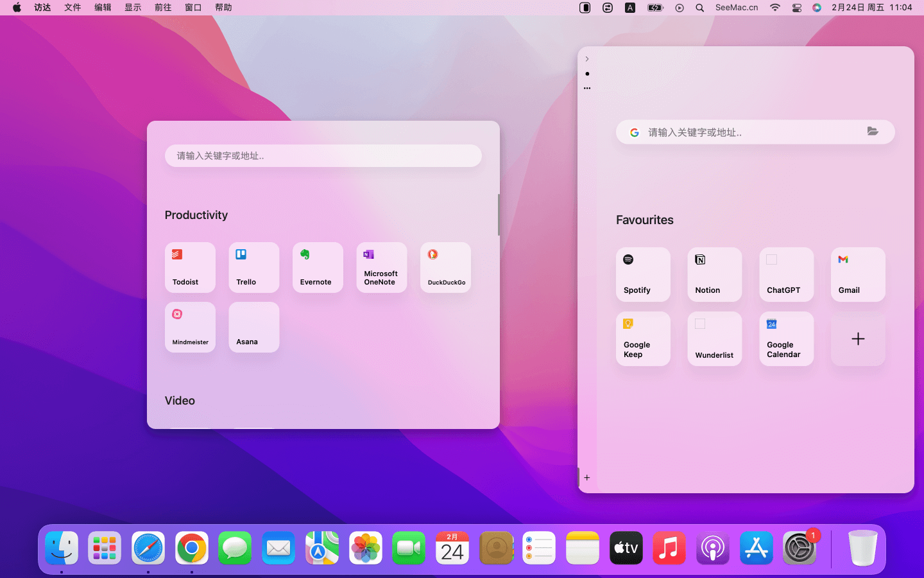The height and width of the screenshot is (578, 924).
Task: Click the folder icon in right search bar
Action: click(873, 131)
